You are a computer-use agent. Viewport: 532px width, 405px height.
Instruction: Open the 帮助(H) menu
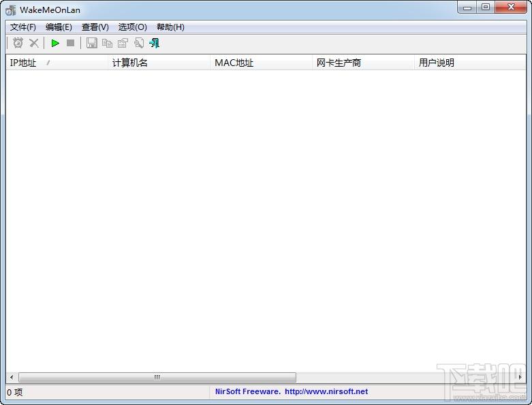[170, 27]
